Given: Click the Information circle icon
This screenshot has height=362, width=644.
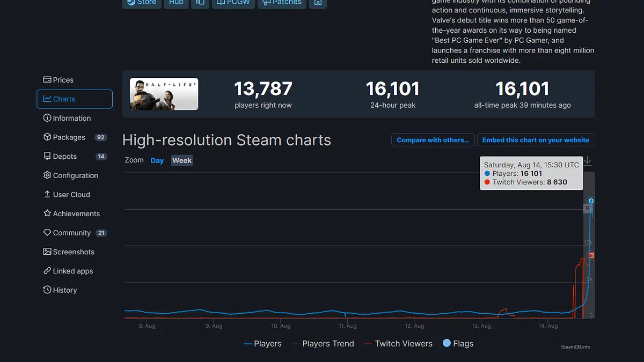Looking at the screenshot, I should click(x=47, y=118).
